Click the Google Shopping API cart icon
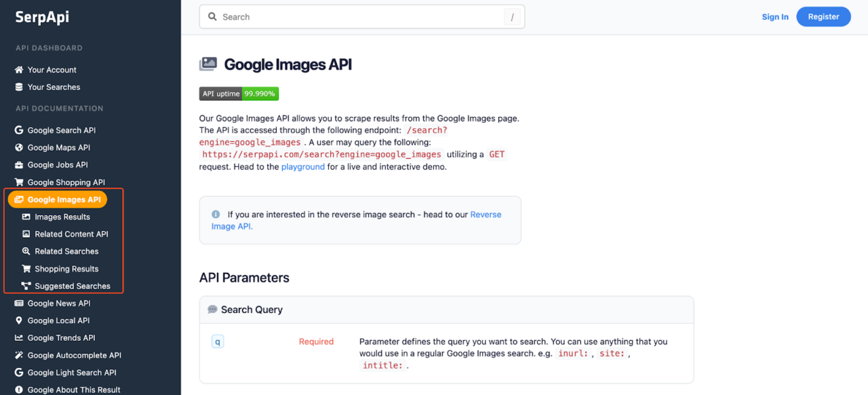The image size is (868, 395). (x=19, y=183)
